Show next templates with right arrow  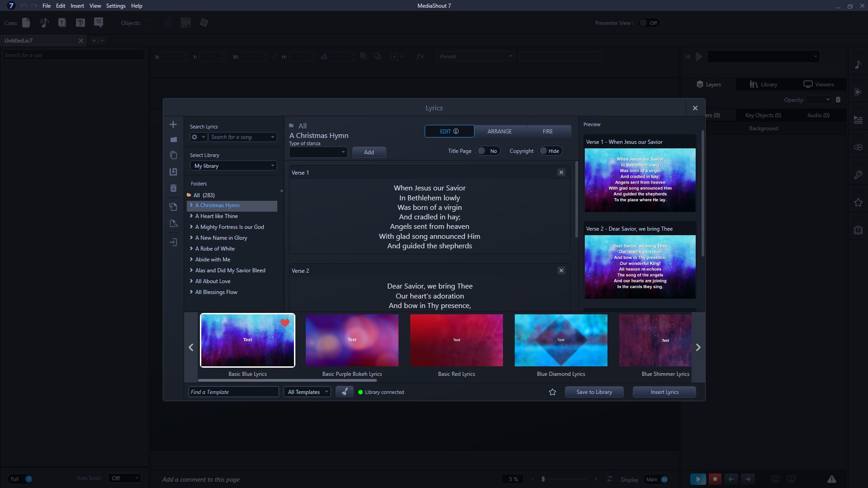coord(698,347)
